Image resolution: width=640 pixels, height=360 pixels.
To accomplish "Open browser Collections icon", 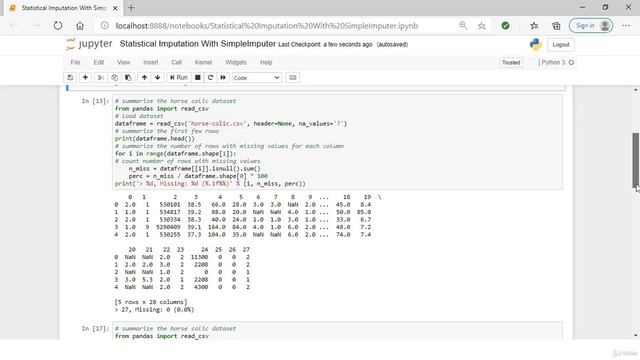I will [x=556, y=26].
